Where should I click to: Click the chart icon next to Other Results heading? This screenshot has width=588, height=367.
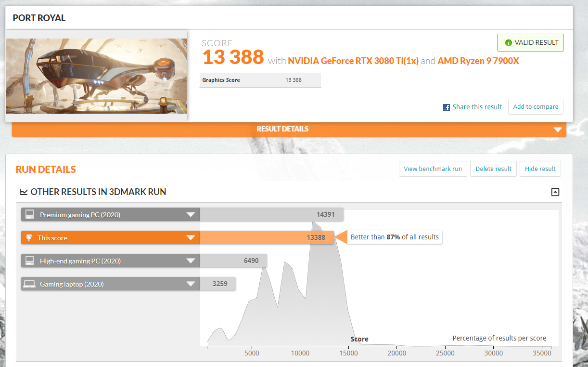pos(24,192)
